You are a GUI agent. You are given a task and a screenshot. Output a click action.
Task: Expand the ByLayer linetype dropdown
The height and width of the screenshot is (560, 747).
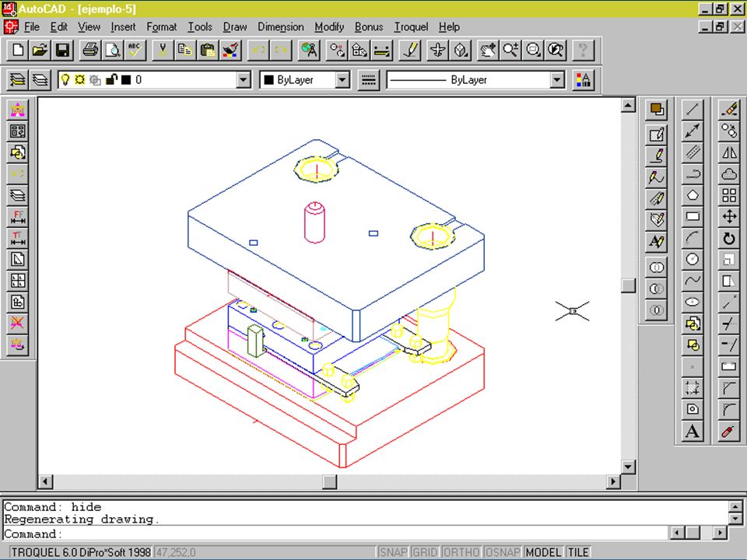557,80
